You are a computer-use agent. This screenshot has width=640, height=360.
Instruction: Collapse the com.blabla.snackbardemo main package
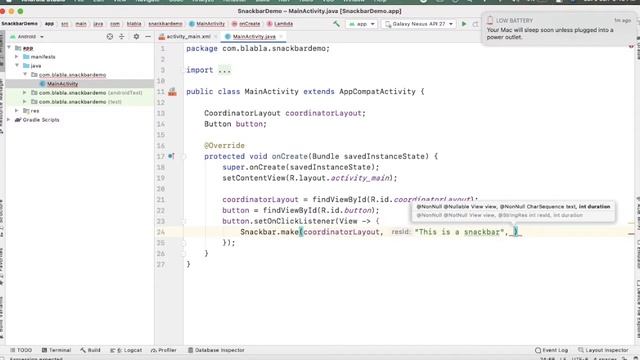[25, 75]
